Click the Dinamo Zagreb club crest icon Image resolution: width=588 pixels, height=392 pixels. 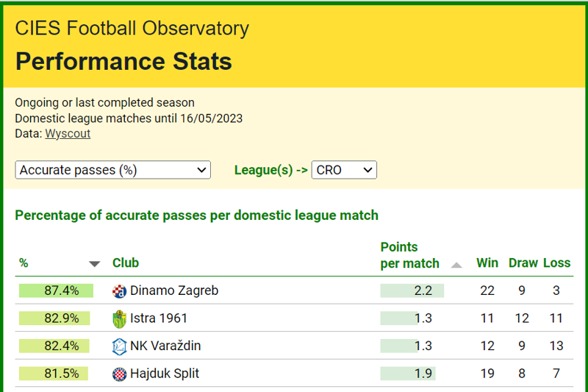coord(119,291)
